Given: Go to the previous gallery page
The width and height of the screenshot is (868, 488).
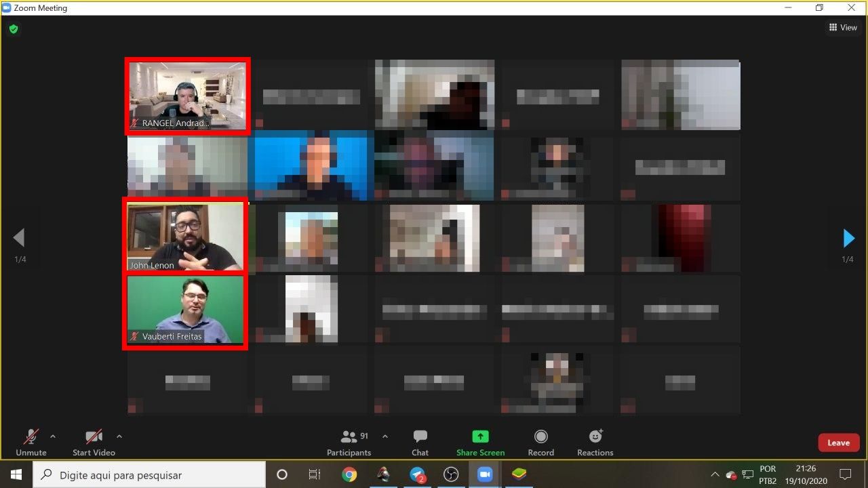Looking at the screenshot, I should 19,238.
